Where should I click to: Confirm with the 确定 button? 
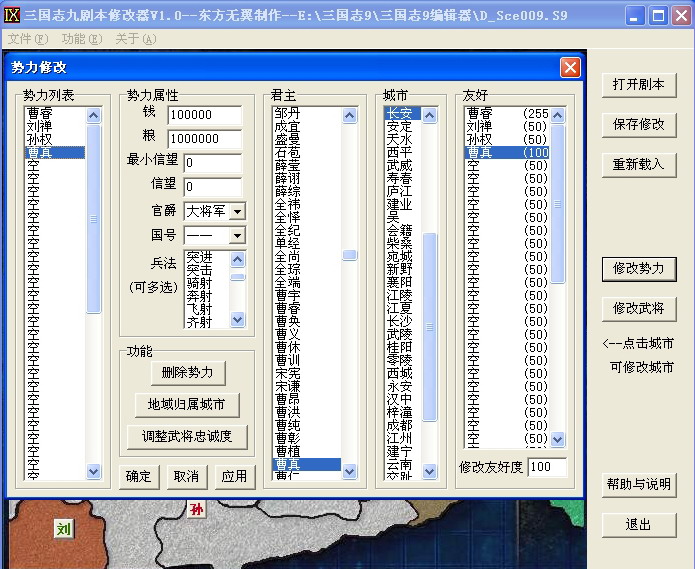[x=139, y=477]
